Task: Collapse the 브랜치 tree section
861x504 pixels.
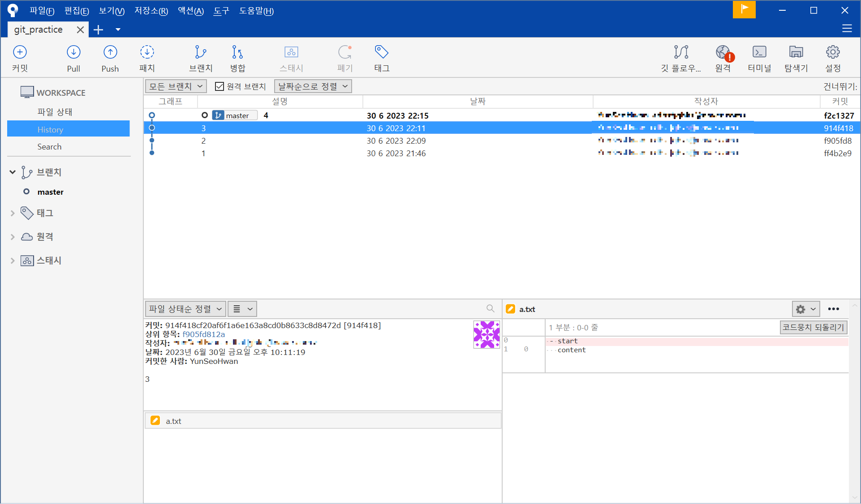Action: (13, 172)
